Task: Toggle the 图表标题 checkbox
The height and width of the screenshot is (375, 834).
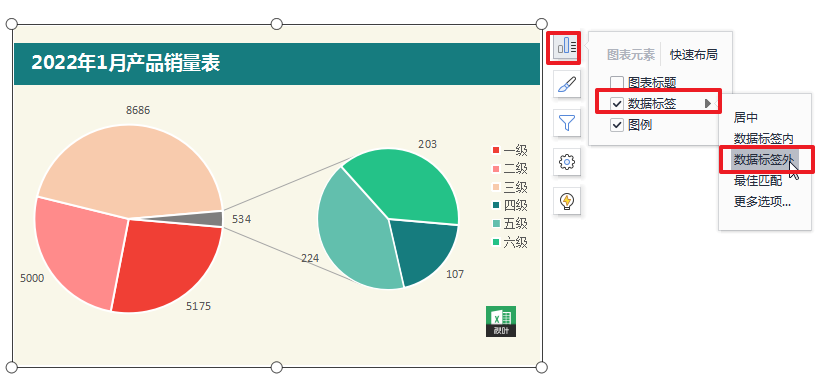Action: coord(617,82)
